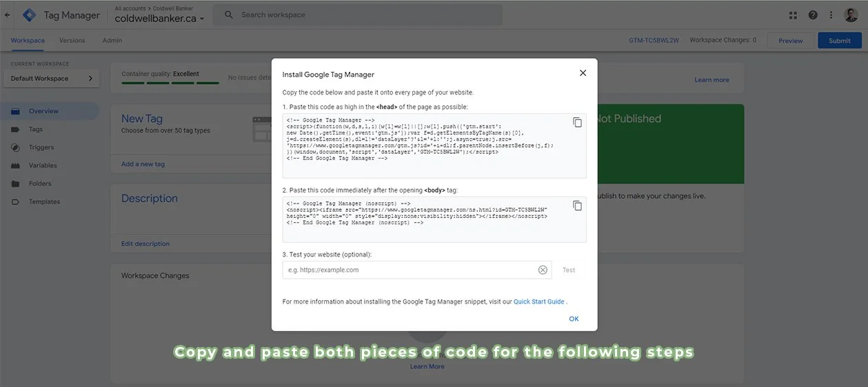Open the coldwellbanker.ca container dropdown
Viewport: 868px width, 387px height.
[x=159, y=19]
